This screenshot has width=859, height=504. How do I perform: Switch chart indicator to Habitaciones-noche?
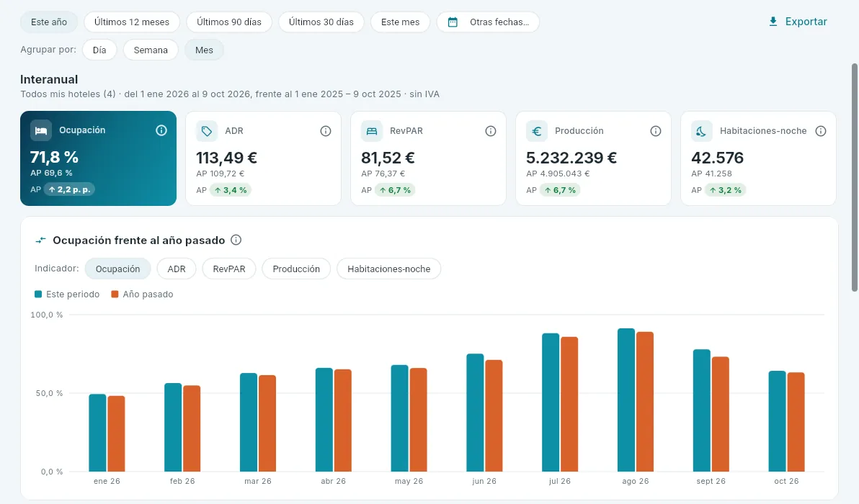[x=389, y=269]
